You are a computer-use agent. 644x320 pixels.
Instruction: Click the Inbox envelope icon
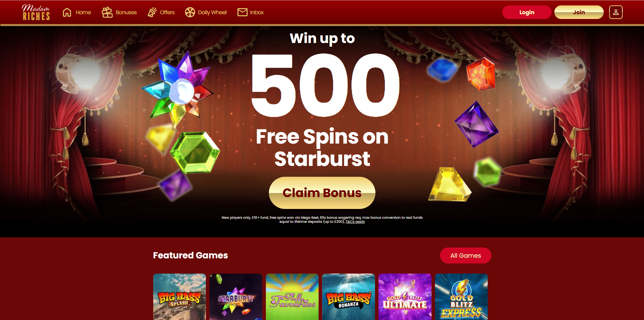(243, 12)
